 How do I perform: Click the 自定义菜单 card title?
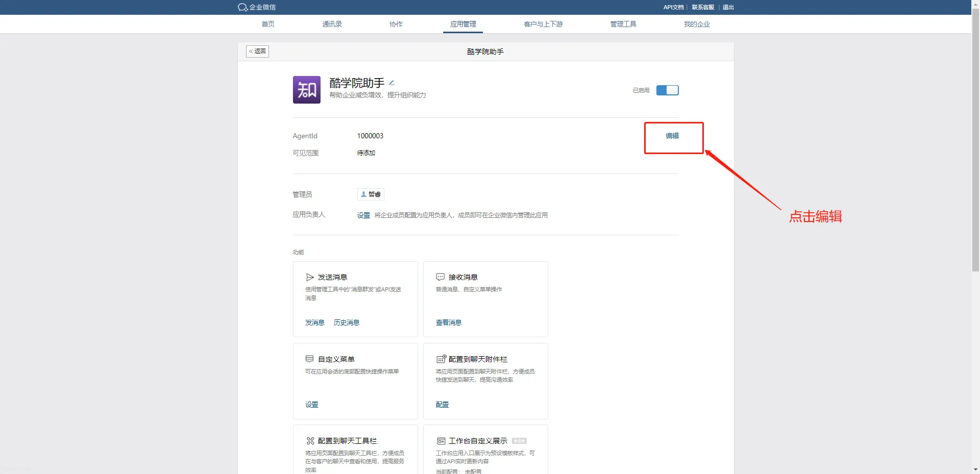(336, 359)
